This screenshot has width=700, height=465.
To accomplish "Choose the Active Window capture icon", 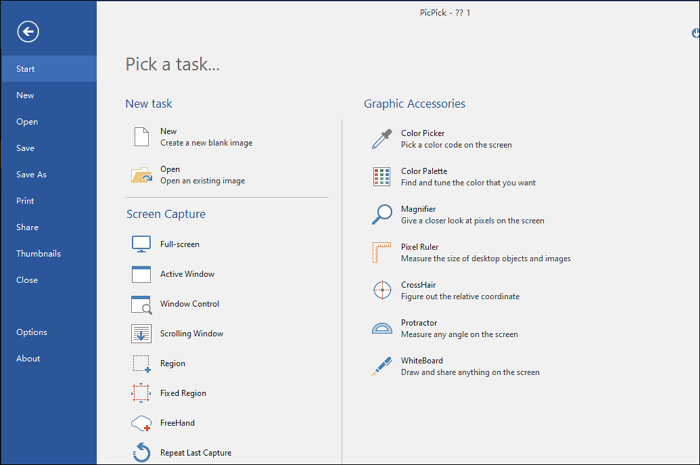I will tap(141, 274).
